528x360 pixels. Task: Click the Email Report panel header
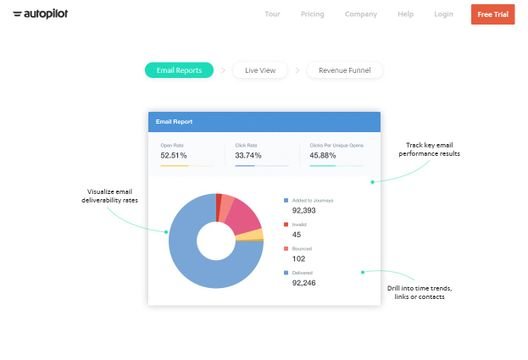point(264,122)
